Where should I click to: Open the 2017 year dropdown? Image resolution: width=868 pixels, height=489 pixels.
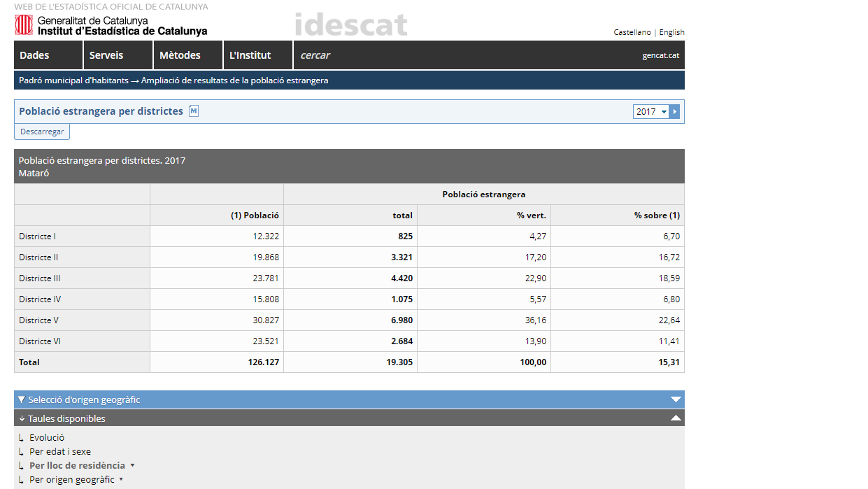pos(651,112)
